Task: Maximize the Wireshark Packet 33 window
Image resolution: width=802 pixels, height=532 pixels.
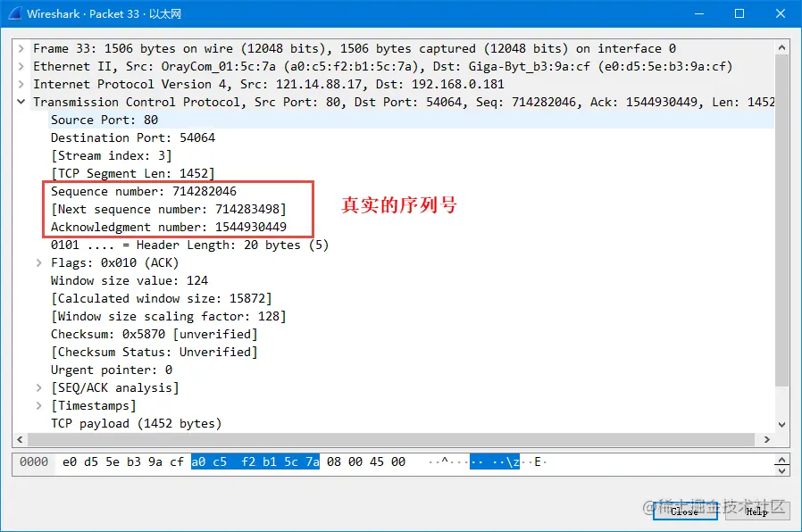Action: pos(739,13)
